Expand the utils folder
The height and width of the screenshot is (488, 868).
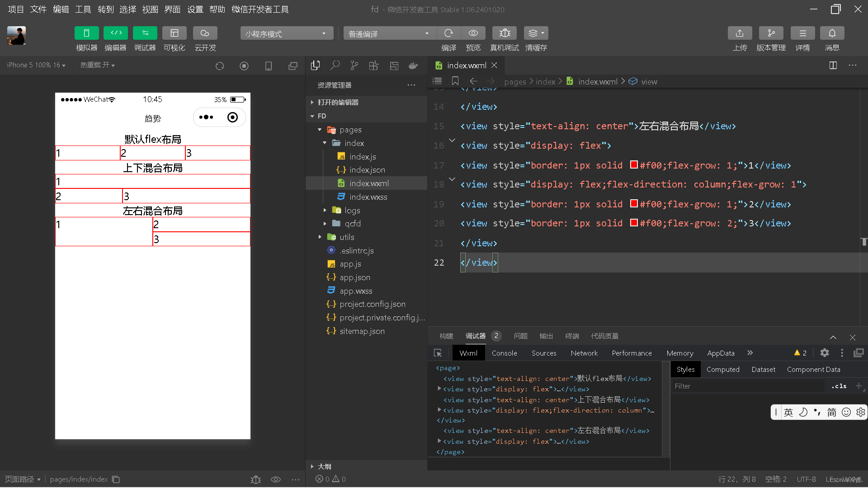[366, 237]
